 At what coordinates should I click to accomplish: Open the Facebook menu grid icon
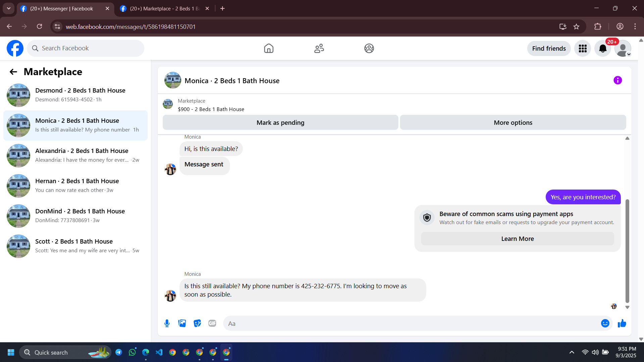pyautogui.click(x=583, y=48)
